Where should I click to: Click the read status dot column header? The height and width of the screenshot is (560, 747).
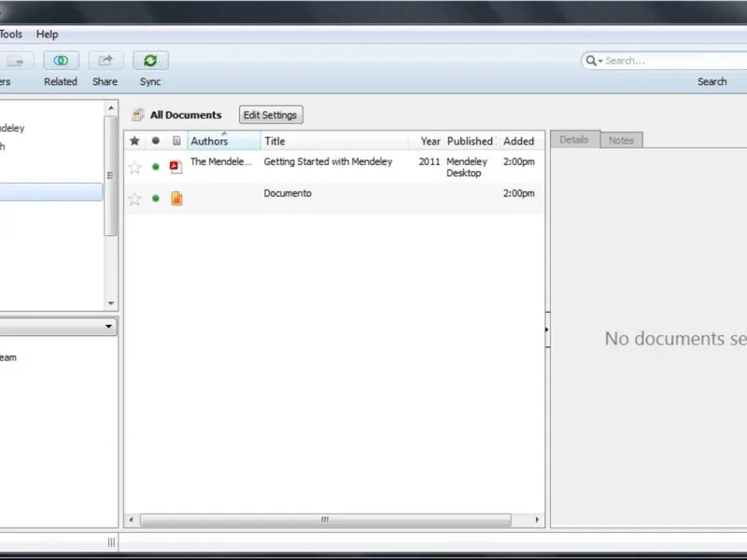(155, 141)
